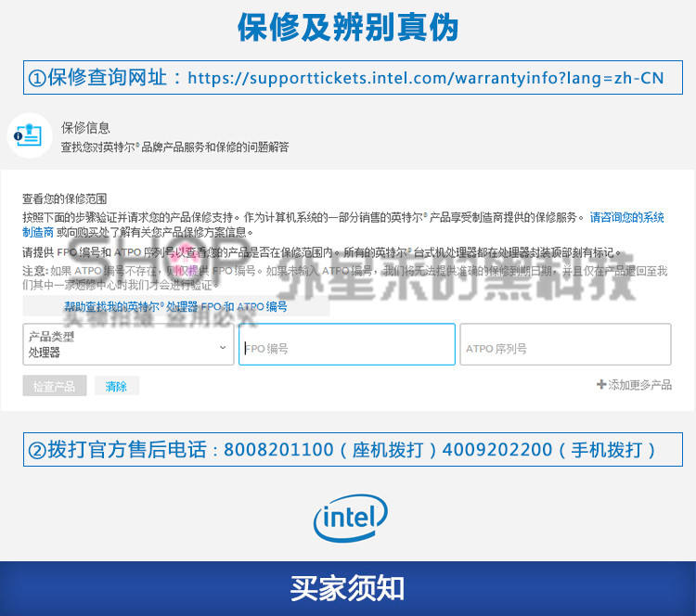Click the FPO 编号 input field
The image size is (696, 616).
(x=347, y=344)
